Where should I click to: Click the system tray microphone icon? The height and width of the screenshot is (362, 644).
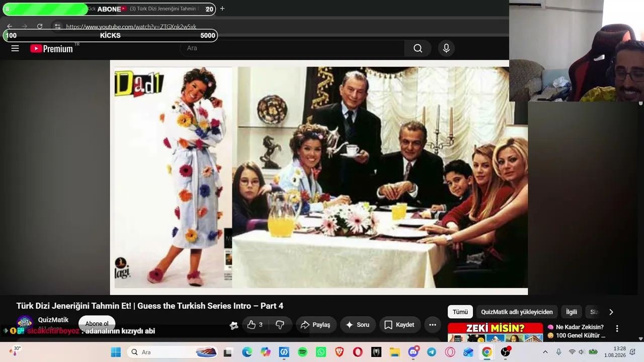point(558,352)
